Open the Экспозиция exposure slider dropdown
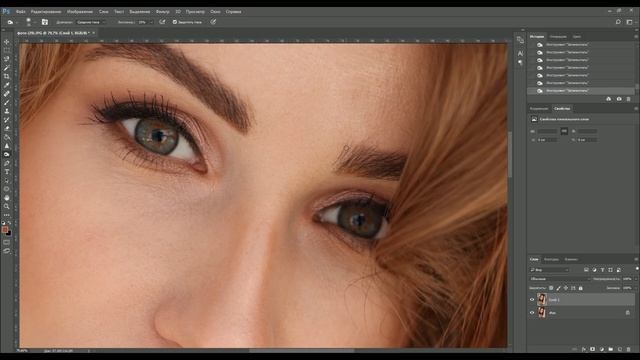The height and width of the screenshot is (360, 640). (151, 22)
